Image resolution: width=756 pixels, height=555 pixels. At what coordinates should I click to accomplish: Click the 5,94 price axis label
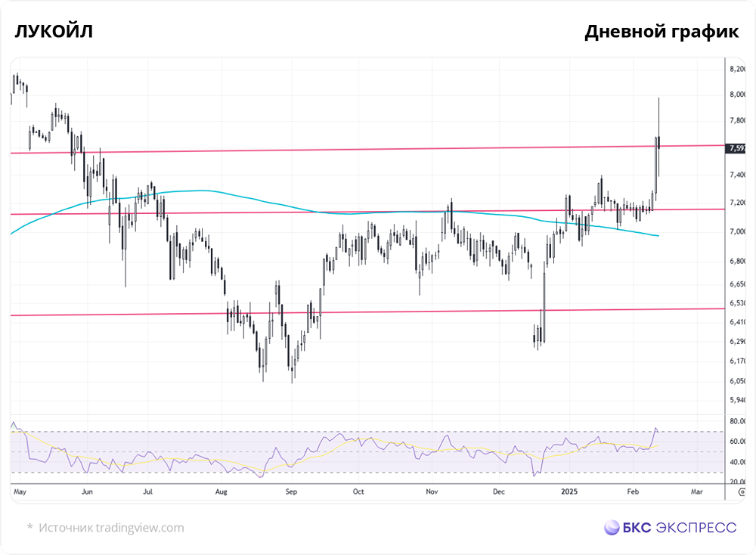click(x=737, y=400)
